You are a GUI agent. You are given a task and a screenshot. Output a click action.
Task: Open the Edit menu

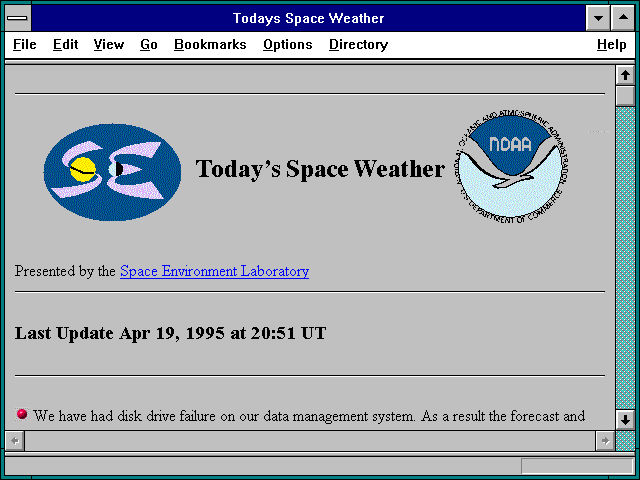[65, 44]
